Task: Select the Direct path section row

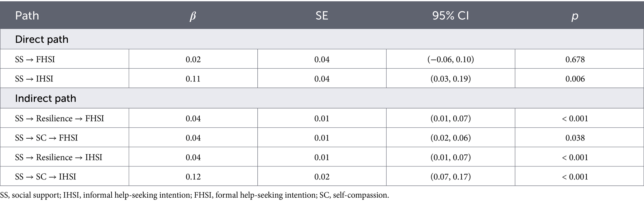Action: pyautogui.click(x=42, y=39)
